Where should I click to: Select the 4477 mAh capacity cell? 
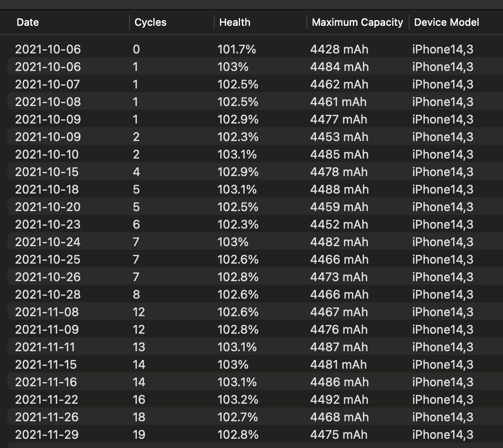point(339,119)
